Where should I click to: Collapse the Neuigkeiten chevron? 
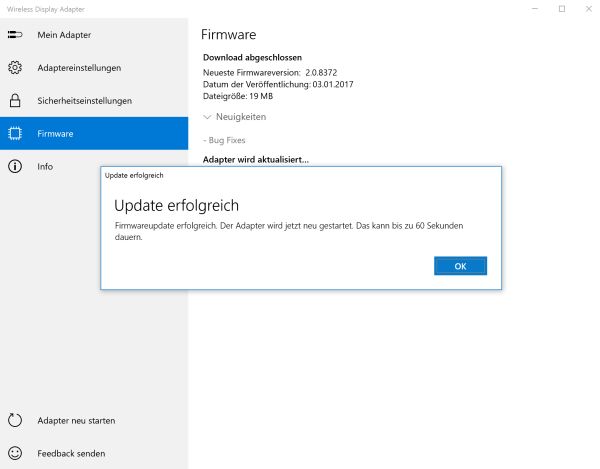click(x=207, y=117)
